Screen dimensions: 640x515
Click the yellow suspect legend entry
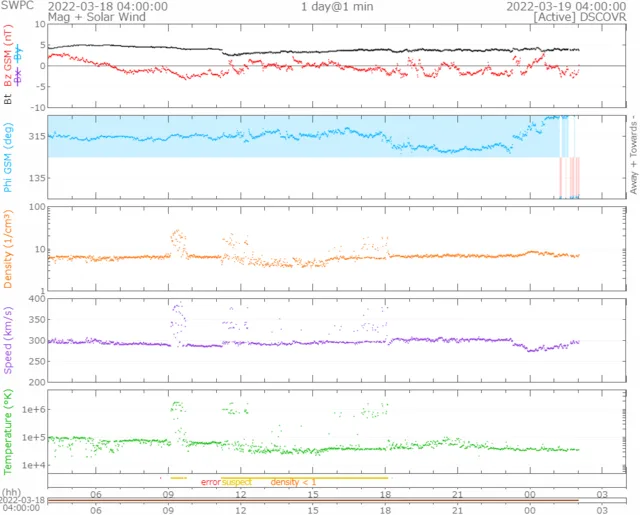pyautogui.click(x=237, y=482)
